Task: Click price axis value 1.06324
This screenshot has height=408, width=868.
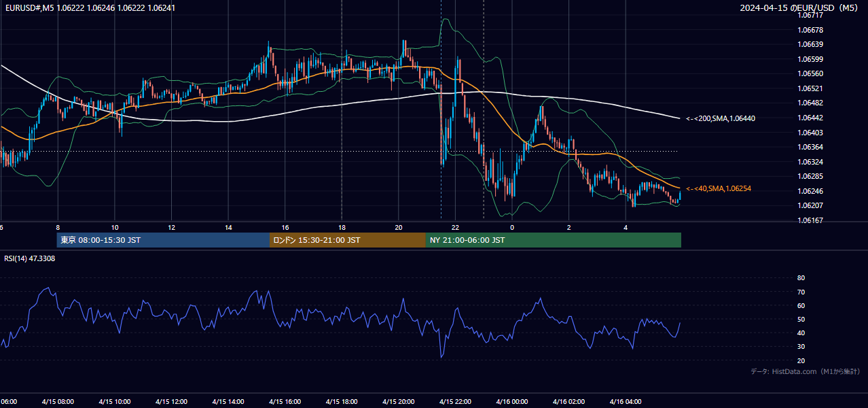Action: [x=810, y=162]
